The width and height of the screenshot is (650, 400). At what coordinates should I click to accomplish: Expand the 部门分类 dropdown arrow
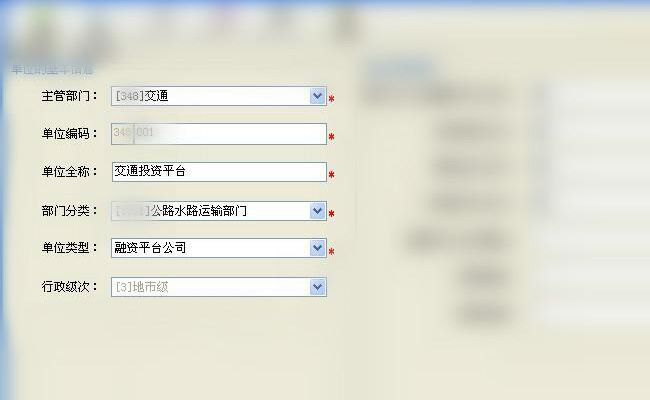317,211
